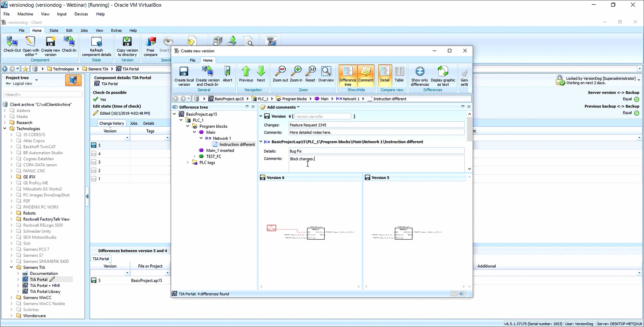The image size is (644, 327).
Task: Collapse the Network 1 tree node
Action: pos(201,138)
